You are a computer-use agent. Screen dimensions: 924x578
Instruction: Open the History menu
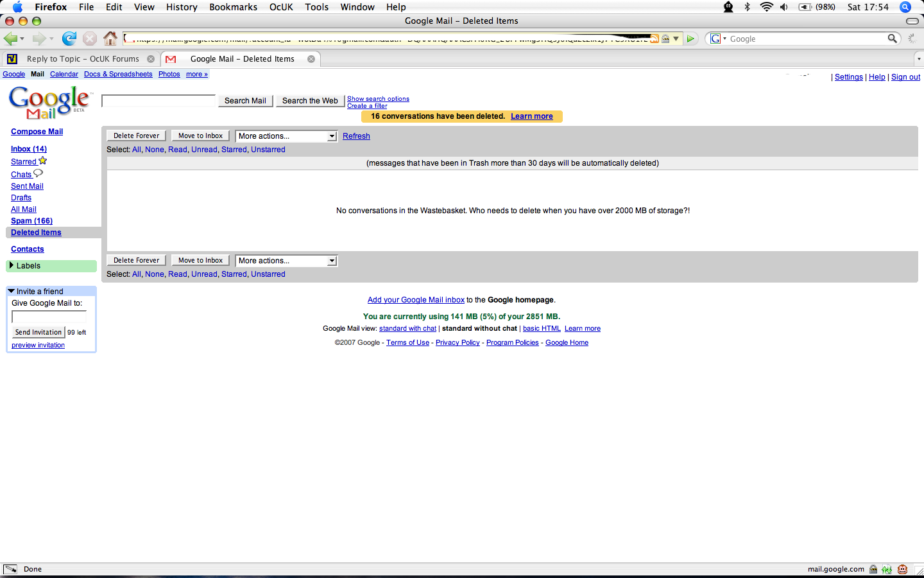pyautogui.click(x=182, y=7)
